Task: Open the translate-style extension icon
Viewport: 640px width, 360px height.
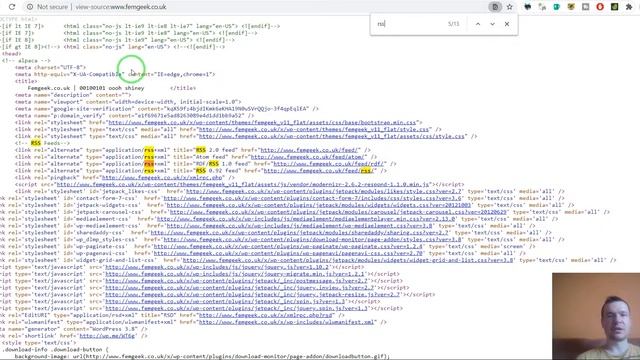Action: (x=542, y=7)
